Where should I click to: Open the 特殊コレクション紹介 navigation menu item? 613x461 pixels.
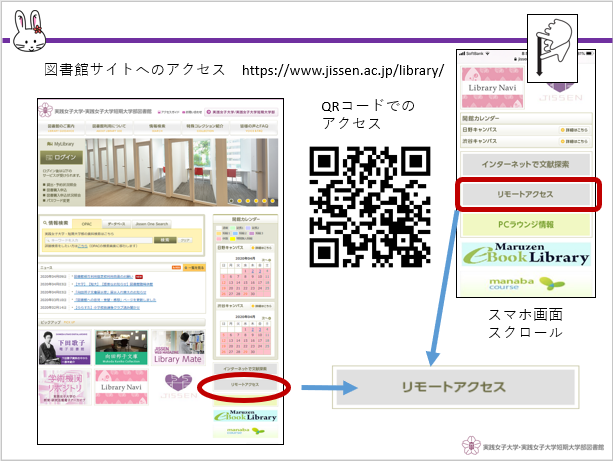(x=205, y=127)
